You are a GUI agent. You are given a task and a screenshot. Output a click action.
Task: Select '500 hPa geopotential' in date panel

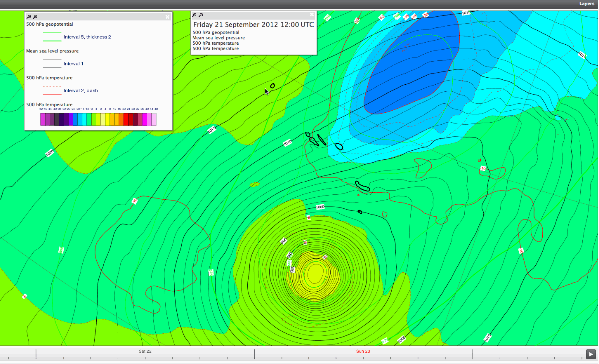pos(216,32)
